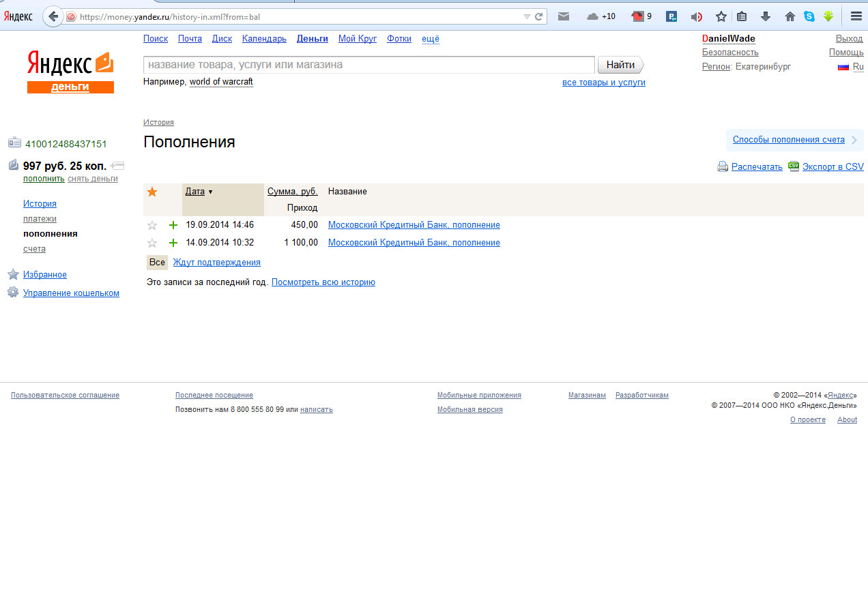Screen dimensions: 868x607
Task: Select the Ждут подтверждения filter
Action: [x=216, y=263]
